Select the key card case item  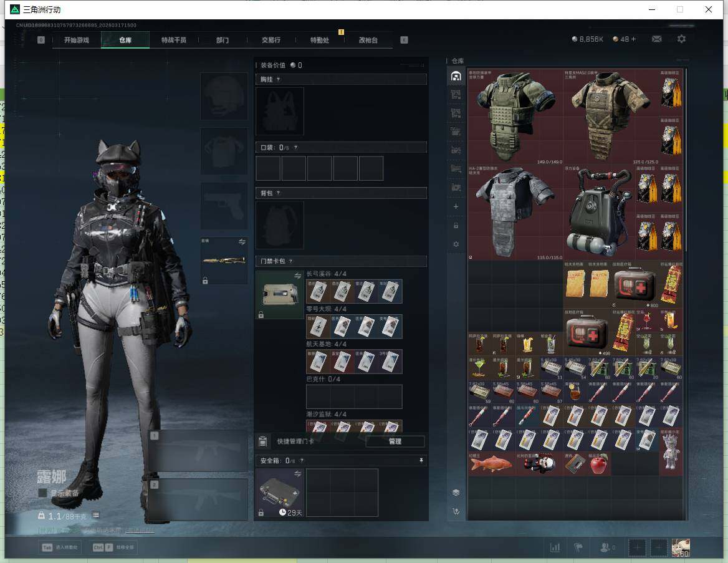pyautogui.click(x=279, y=294)
